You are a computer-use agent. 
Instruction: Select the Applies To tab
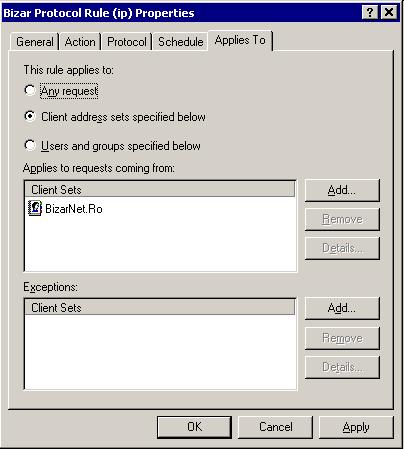coord(240,40)
